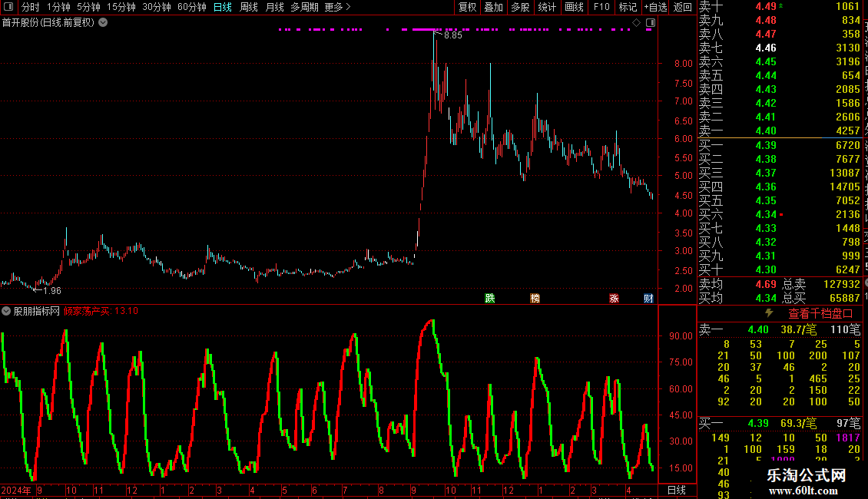Select the 卖七 price 4.46

(766, 48)
